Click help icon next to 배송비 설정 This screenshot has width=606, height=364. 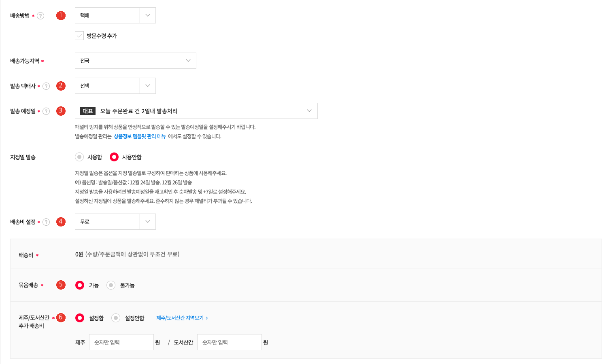[46, 222]
